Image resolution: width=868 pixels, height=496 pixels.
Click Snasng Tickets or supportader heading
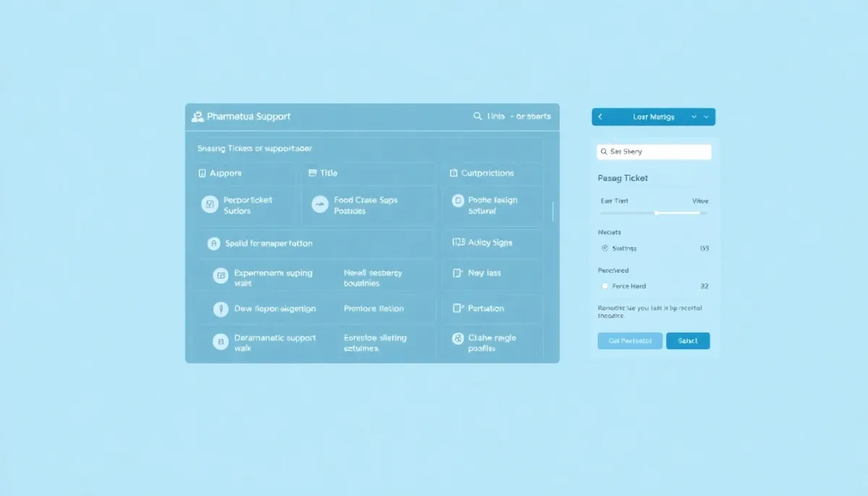pos(255,148)
